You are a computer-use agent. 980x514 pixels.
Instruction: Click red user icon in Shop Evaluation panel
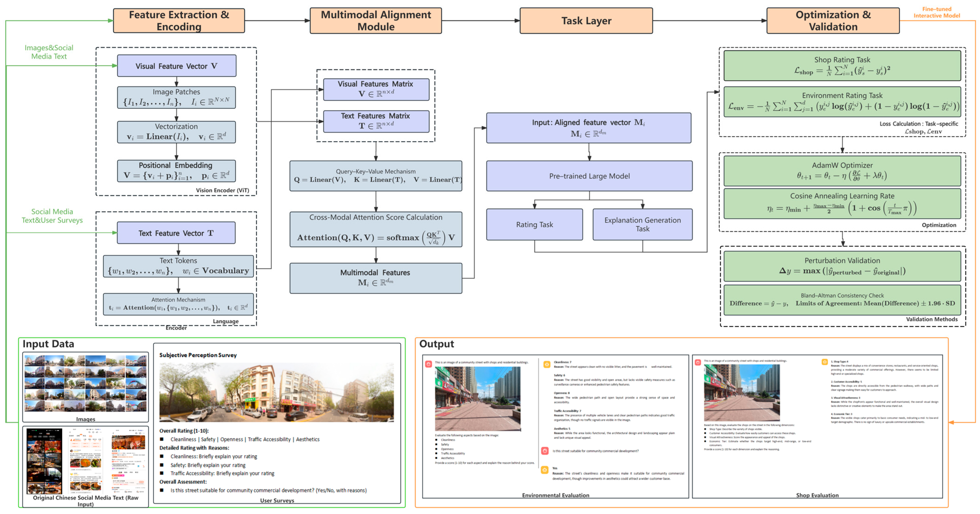click(x=698, y=362)
